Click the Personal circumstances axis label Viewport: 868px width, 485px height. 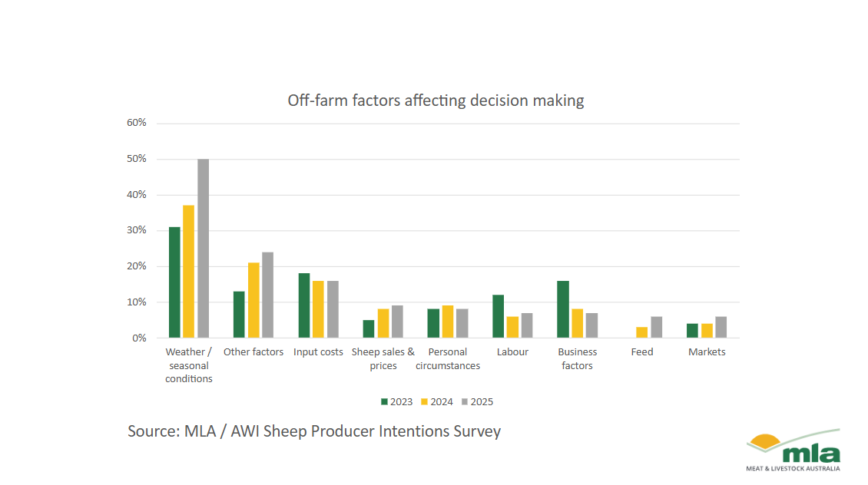tap(448, 358)
